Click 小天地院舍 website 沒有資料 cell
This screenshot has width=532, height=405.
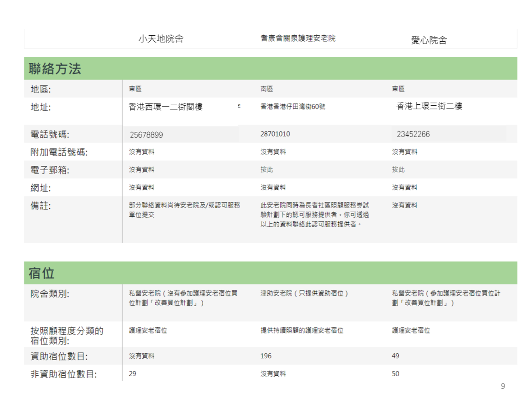[142, 187]
